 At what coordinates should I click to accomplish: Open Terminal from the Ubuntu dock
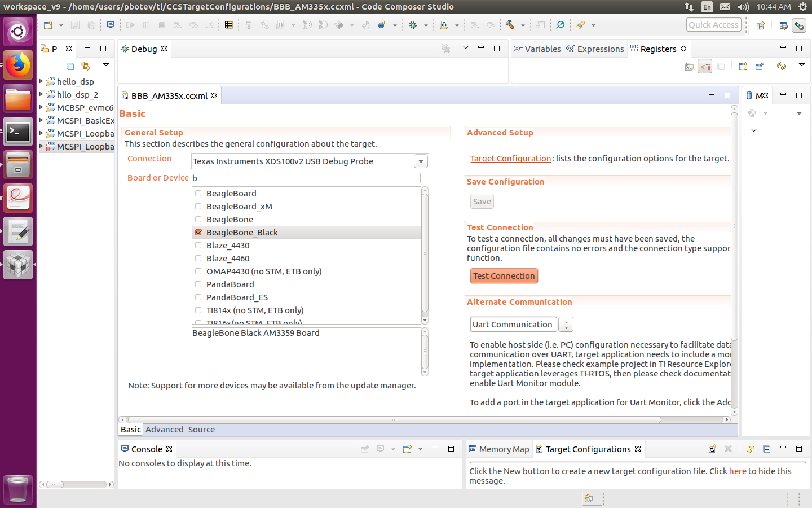18,132
